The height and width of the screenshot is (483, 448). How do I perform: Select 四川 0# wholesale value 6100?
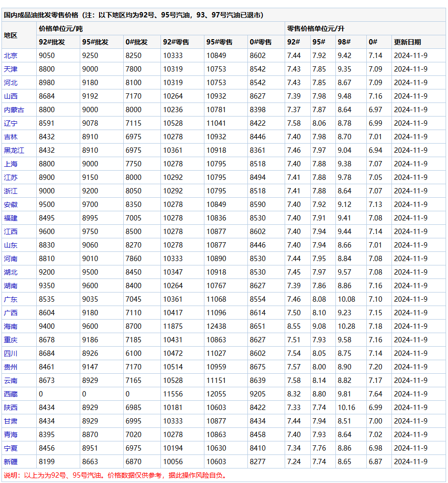point(133,354)
